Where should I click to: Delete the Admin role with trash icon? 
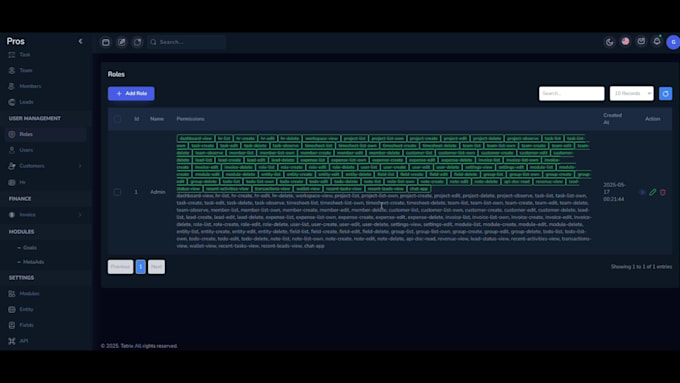[x=663, y=192]
